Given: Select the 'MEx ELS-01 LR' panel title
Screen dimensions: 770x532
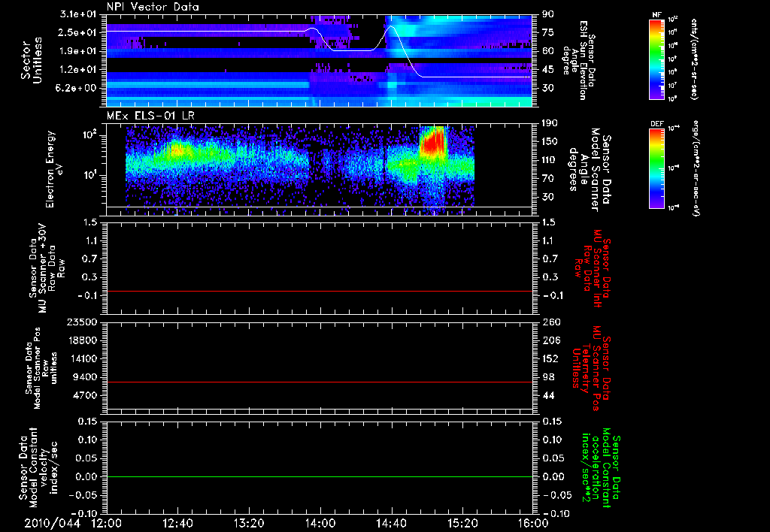Looking at the screenshot, I should click(150, 116).
